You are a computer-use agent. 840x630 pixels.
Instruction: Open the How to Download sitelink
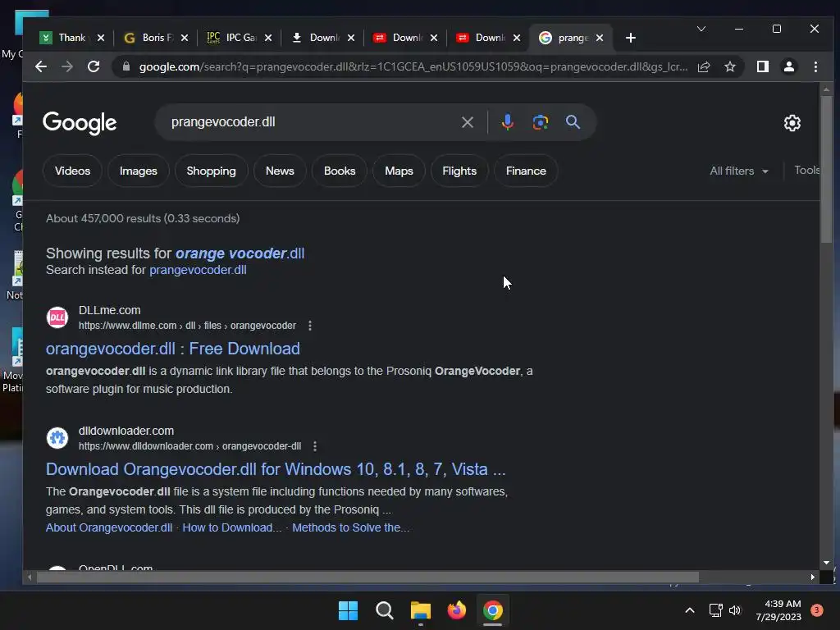click(232, 527)
